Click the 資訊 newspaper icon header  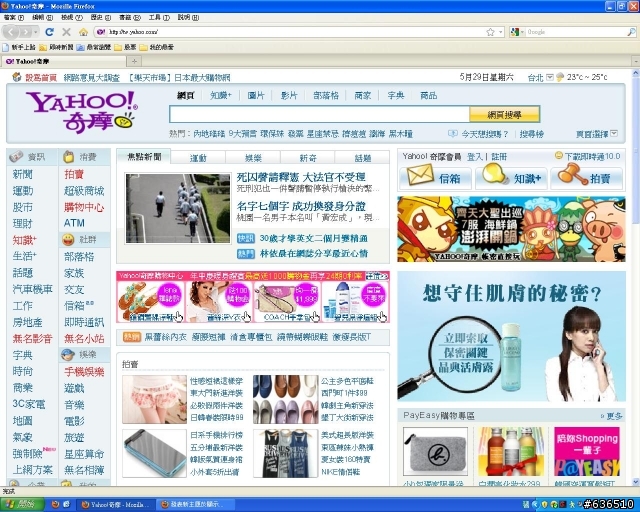(16, 157)
